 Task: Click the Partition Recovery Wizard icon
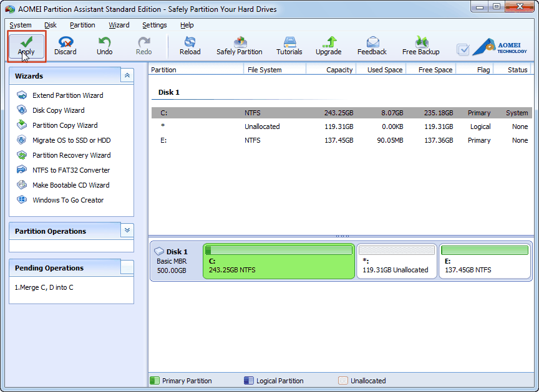[x=22, y=155]
